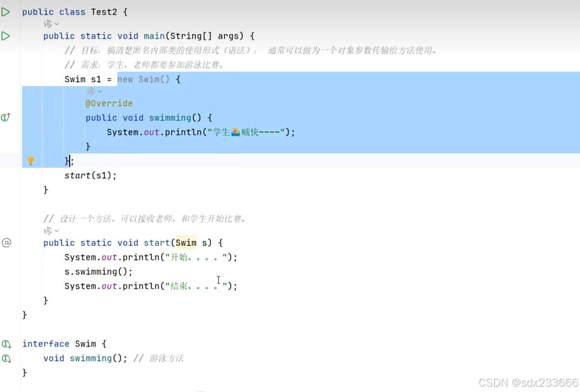Expand the chevron next to the top AI icon
Screen dimensions: 580x392
57,24
